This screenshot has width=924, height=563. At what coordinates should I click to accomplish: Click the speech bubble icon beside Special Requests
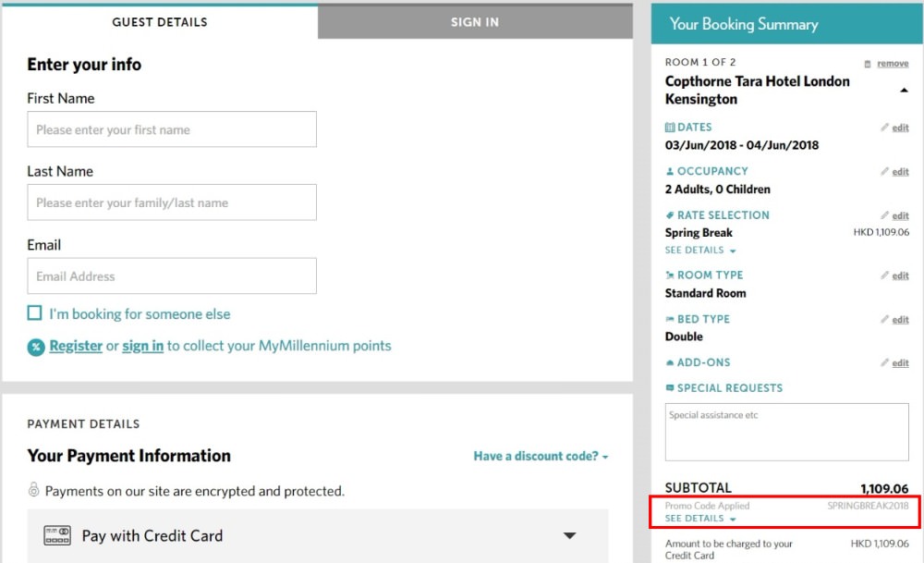(670, 388)
